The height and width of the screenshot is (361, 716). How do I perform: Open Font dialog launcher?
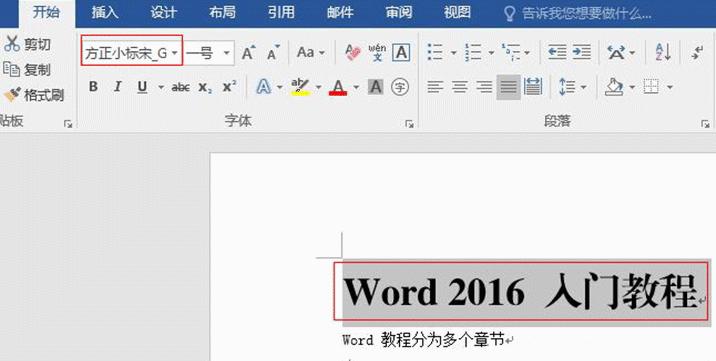coord(410,124)
